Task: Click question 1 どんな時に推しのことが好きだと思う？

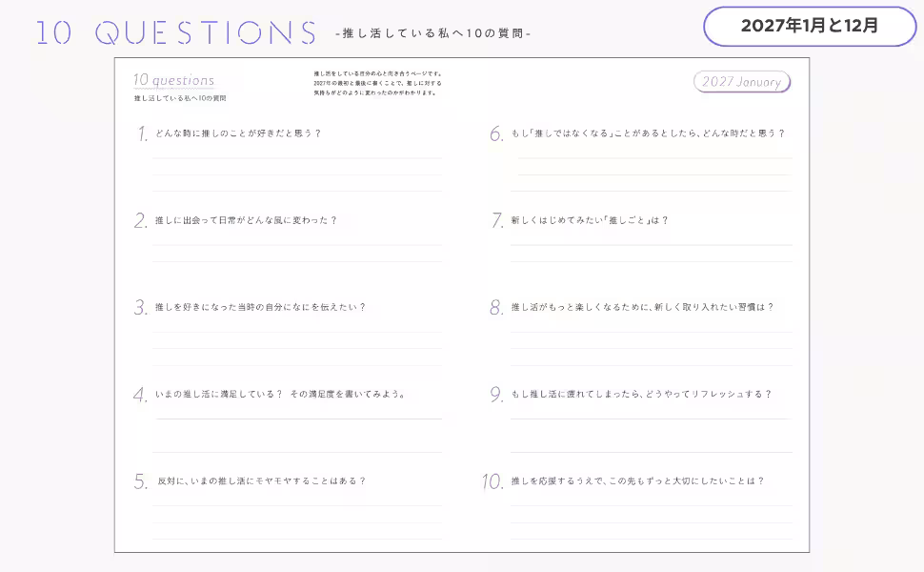Action: click(x=237, y=133)
